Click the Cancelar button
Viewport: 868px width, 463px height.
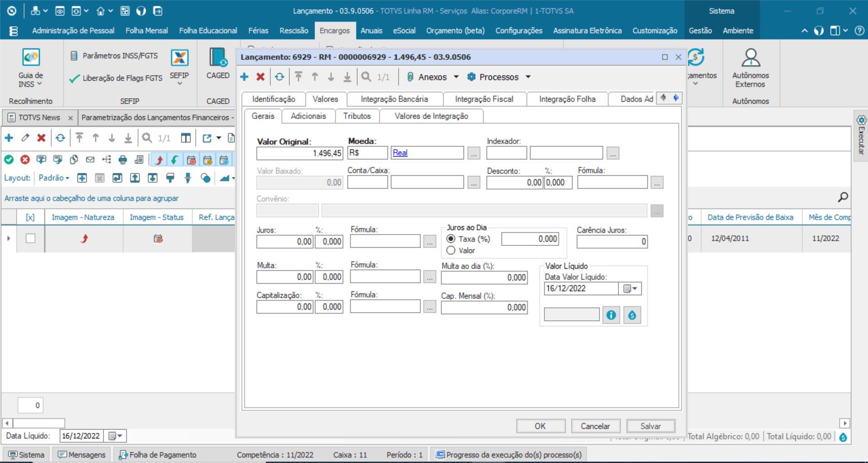point(595,426)
